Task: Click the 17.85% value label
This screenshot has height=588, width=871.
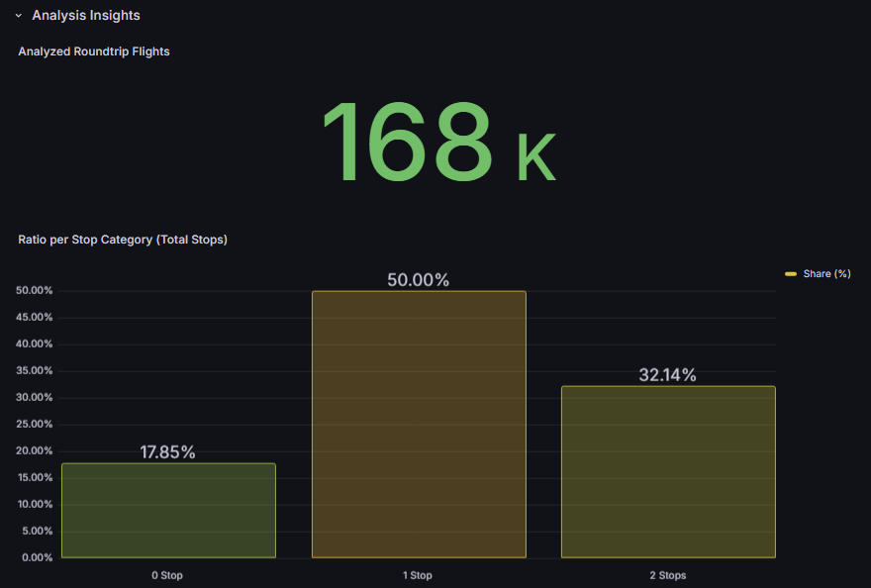Action: pyautogui.click(x=168, y=452)
